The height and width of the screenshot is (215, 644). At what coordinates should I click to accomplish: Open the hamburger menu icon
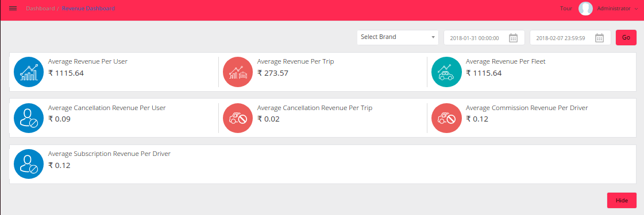click(x=13, y=8)
